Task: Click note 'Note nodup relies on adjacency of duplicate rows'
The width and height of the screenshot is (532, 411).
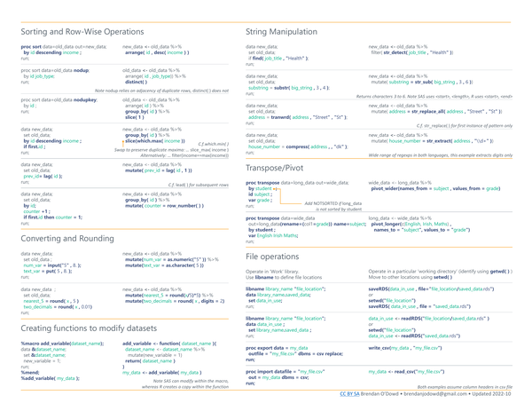Action: pyautogui.click(x=161, y=91)
